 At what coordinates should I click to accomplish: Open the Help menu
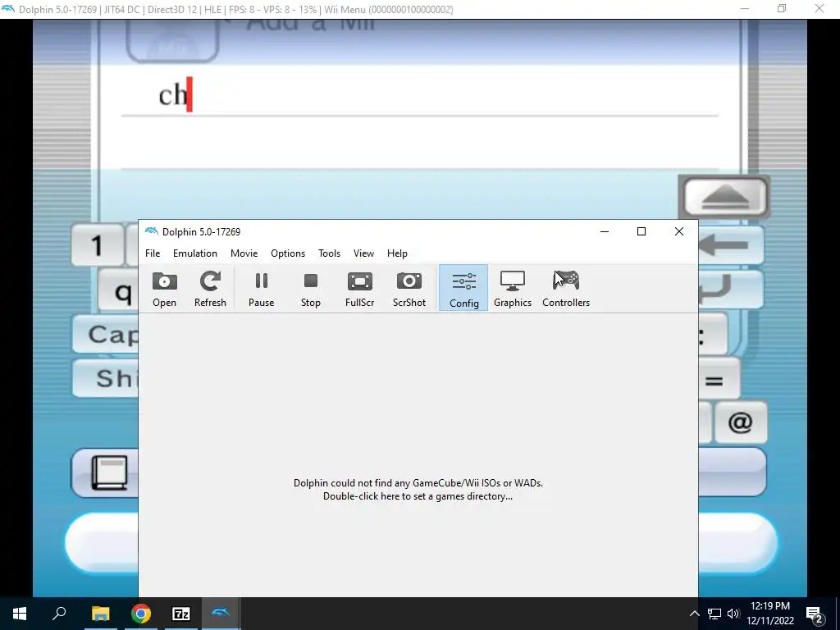(x=397, y=253)
